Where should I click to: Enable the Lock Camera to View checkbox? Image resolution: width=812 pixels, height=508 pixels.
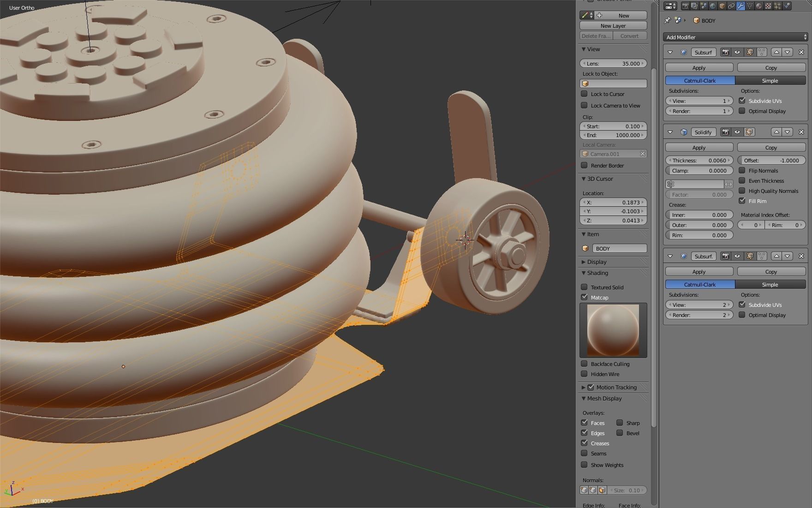[x=585, y=105]
